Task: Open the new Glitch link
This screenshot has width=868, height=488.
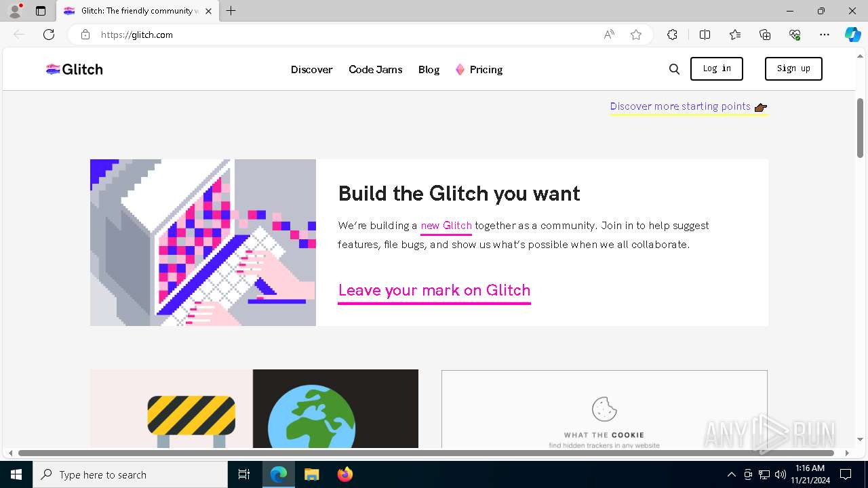Action: pos(446,226)
